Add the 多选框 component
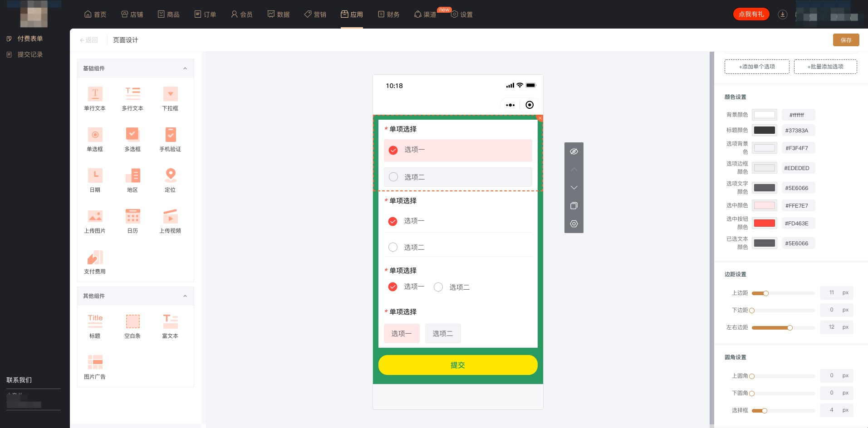 pos(132,140)
